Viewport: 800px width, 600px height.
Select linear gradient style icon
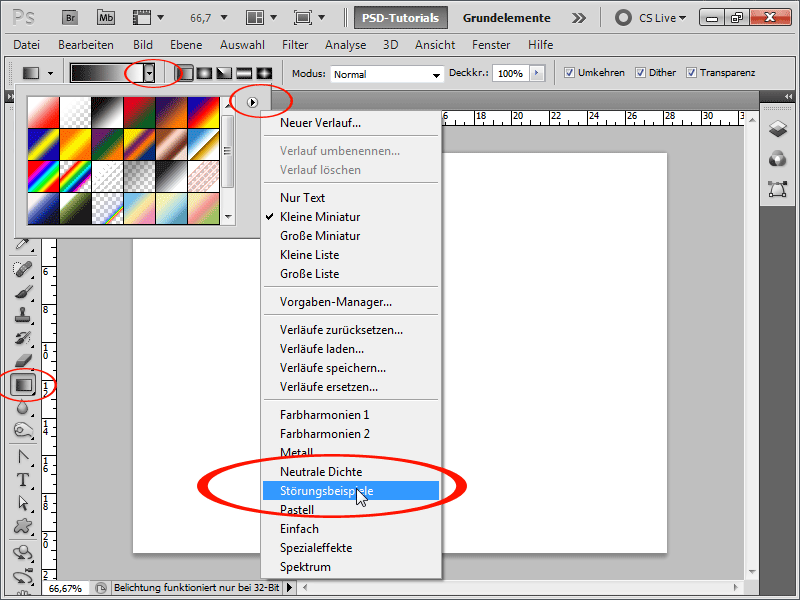(185, 73)
